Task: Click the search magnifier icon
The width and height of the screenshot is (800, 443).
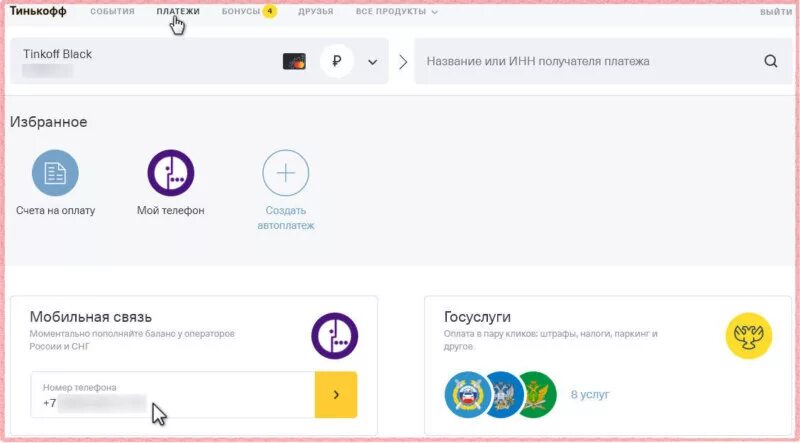Action: [x=771, y=61]
